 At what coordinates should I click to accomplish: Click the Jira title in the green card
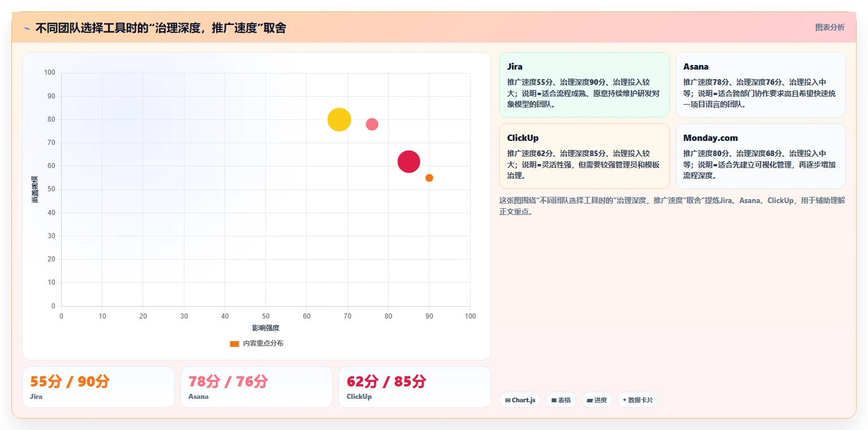click(x=515, y=67)
